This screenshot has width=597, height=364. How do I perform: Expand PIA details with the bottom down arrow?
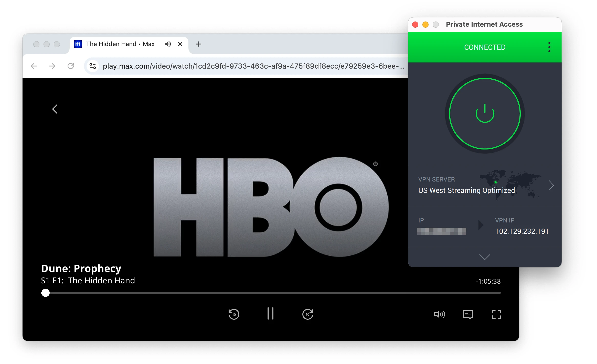point(485,257)
